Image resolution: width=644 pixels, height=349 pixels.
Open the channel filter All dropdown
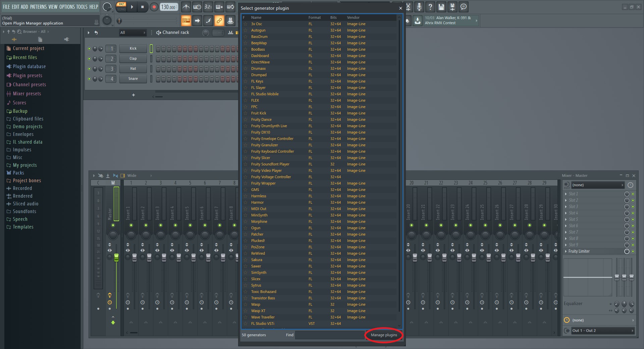coord(133,33)
